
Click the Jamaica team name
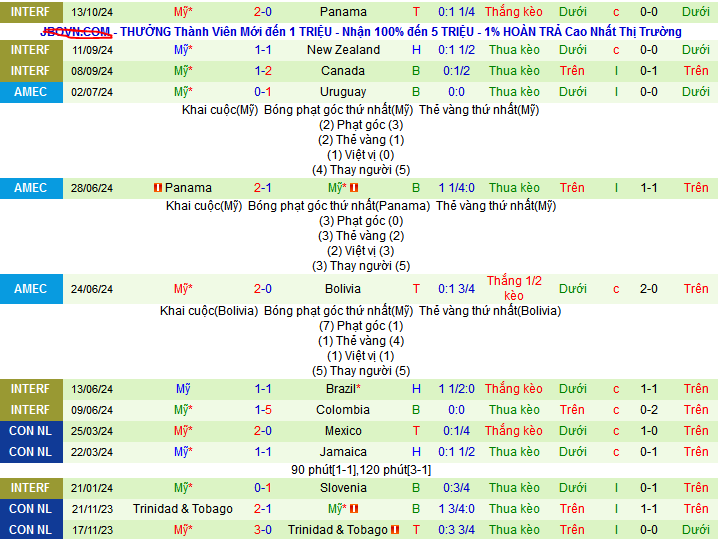343,452
